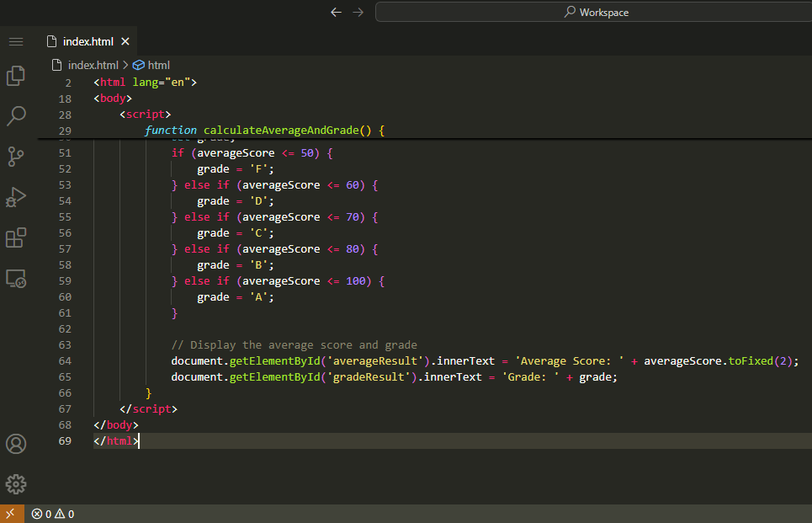The height and width of the screenshot is (523, 812).
Task: Click the remote window indicator in status bar
Action: pyautogui.click(x=12, y=514)
